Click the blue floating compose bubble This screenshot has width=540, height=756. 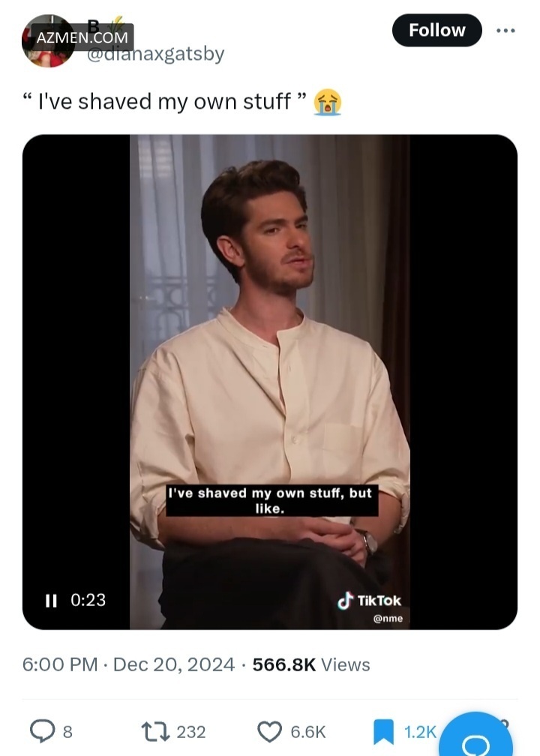pos(475,738)
